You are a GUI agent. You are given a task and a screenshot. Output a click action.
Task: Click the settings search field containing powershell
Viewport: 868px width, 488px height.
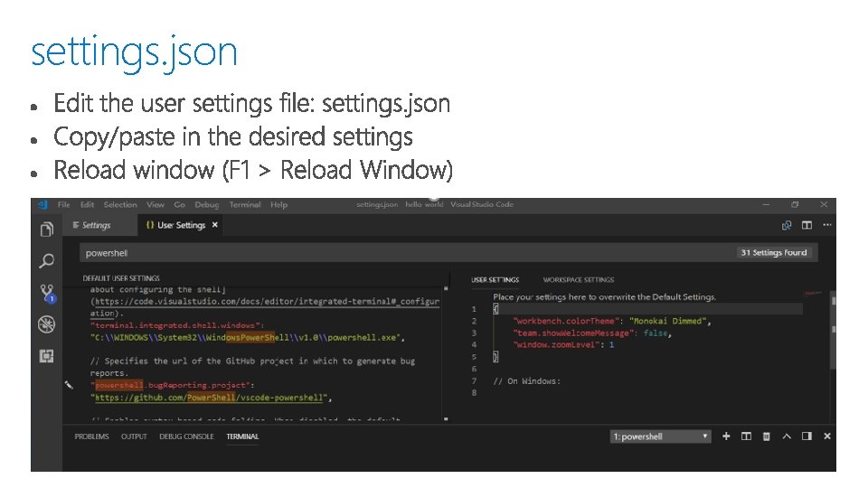(448, 253)
